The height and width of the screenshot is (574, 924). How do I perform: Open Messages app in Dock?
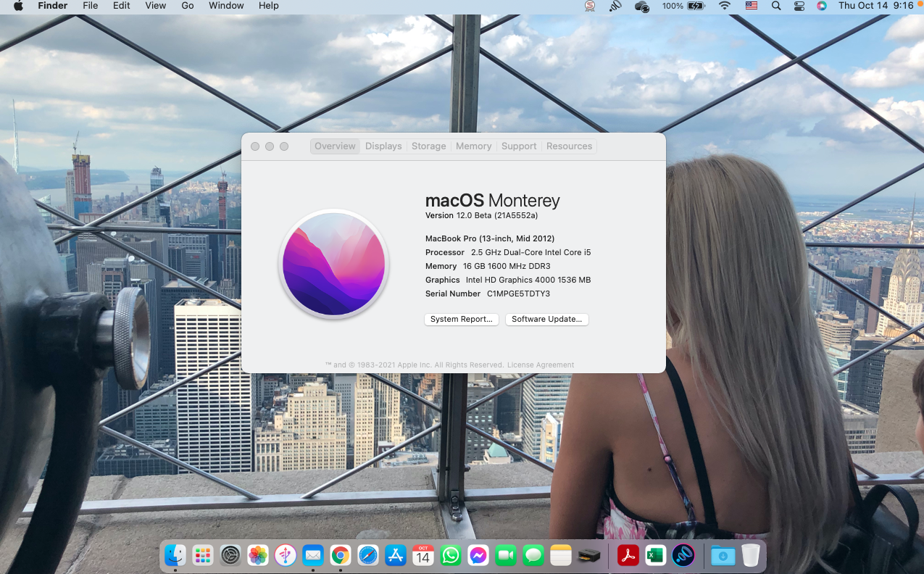pos(533,556)
